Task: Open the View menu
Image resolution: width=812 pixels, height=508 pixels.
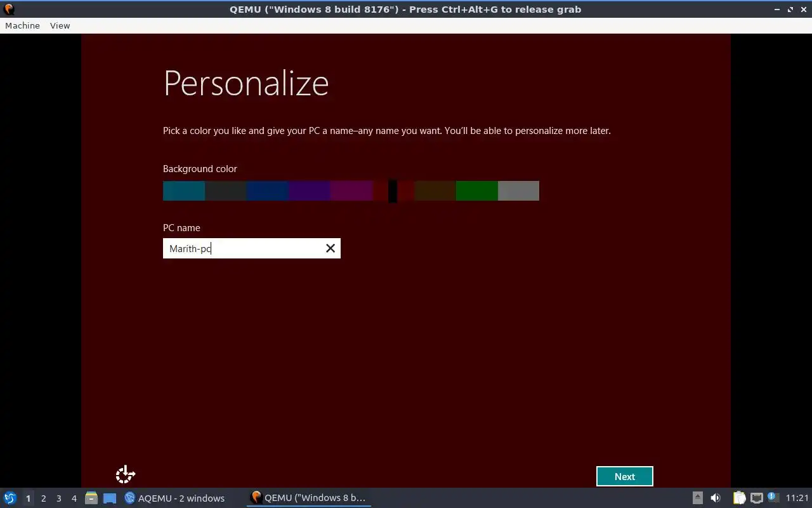Action: [60, 25]
